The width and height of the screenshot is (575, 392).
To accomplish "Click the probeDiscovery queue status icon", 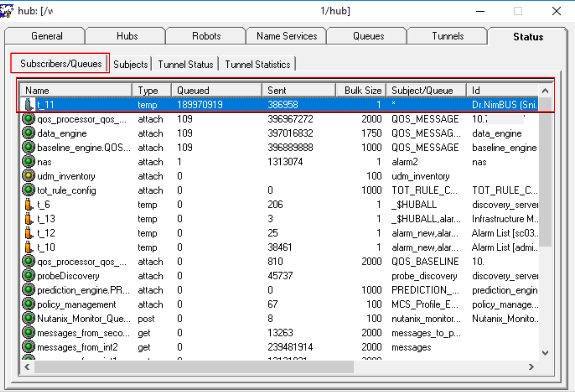I will [28, 276].
